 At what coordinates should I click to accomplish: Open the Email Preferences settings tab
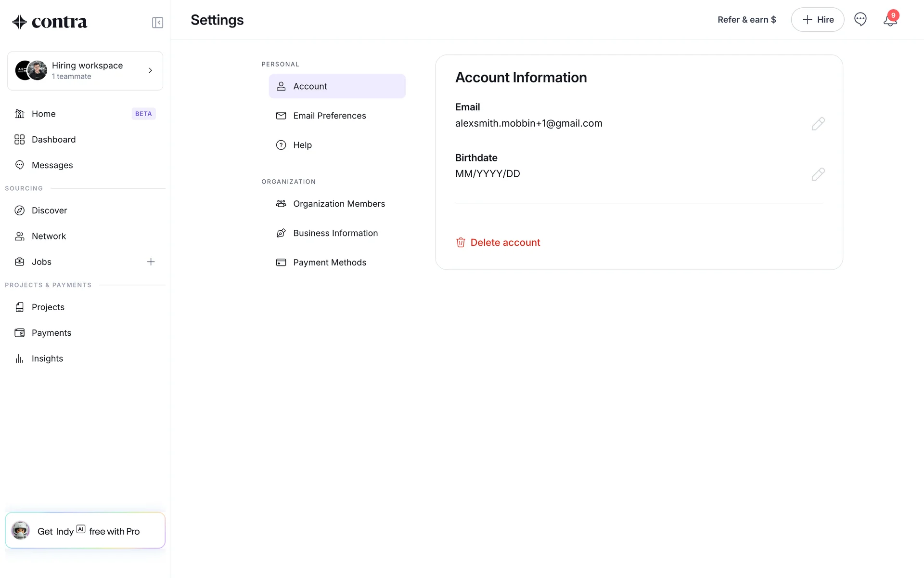click(329, 116)
